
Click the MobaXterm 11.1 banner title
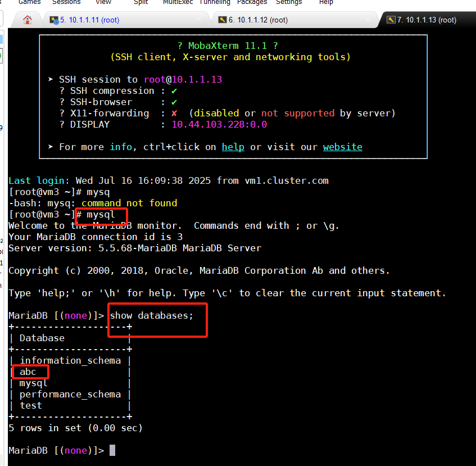point(228,46)
